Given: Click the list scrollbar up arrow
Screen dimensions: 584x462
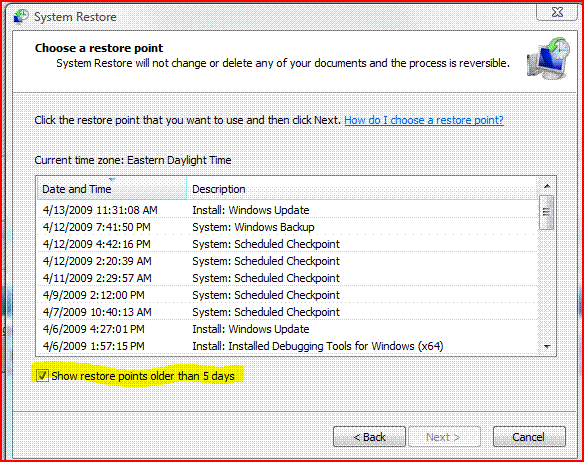Looking at the screenshot, I should coord(547,186).
